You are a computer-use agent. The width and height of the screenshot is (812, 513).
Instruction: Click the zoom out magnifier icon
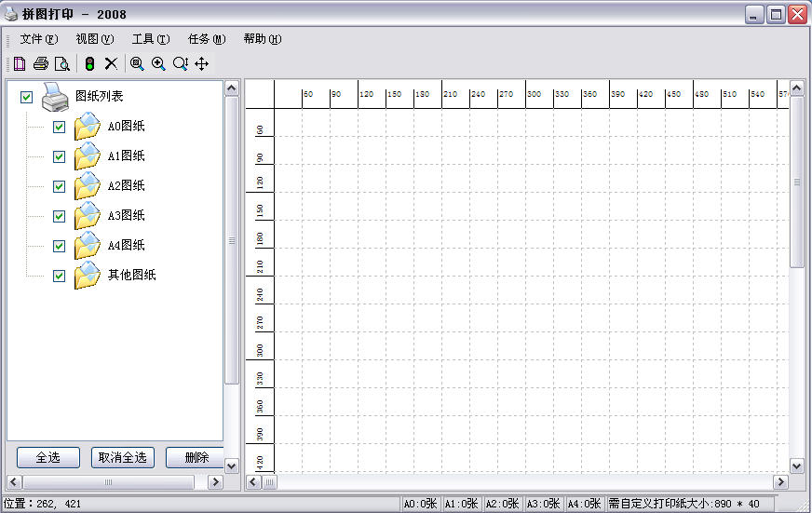181,63
